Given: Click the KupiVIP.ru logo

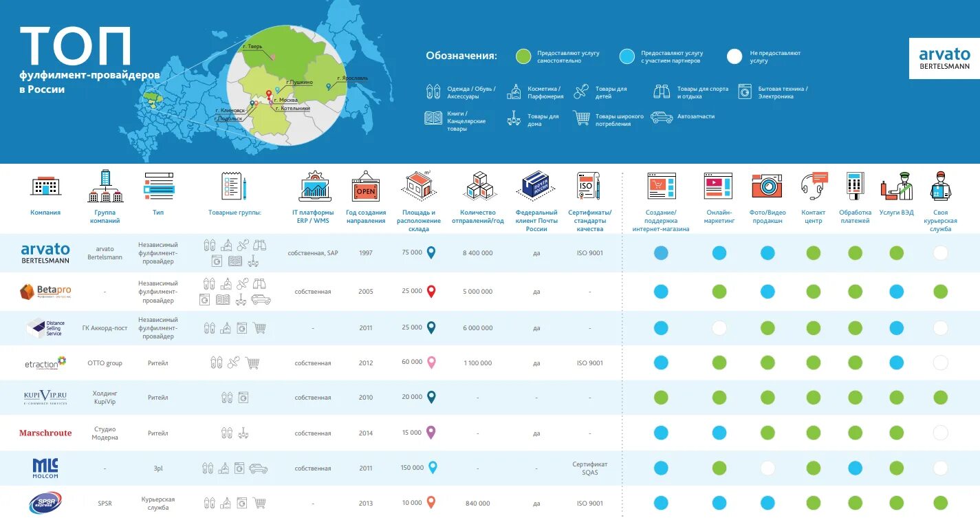Looking at the screenshot, I should pyautogui.click(x=45, y=398).
